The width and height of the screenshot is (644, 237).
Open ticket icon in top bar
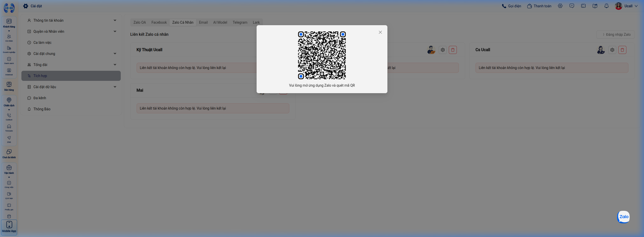(583, 6)
